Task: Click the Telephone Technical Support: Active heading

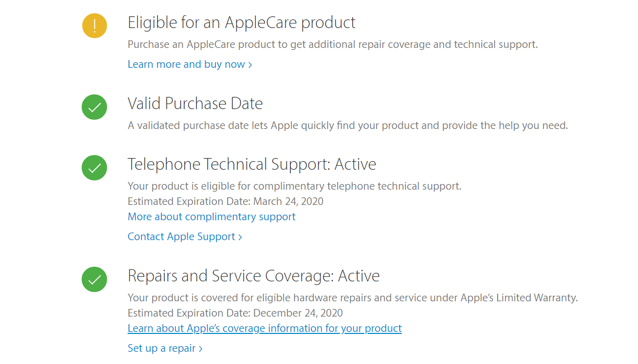Action: [x=252, y=164]
